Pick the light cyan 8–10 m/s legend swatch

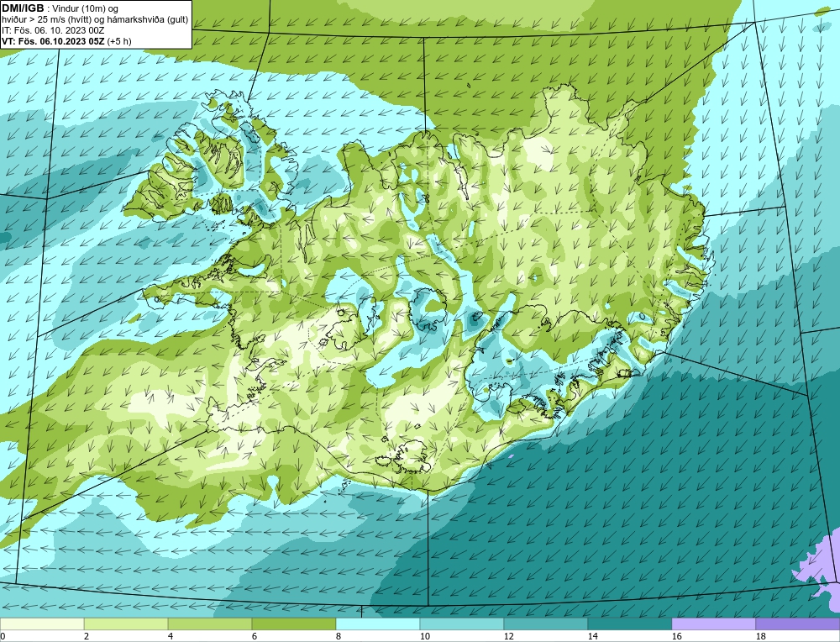click(378, 624)
